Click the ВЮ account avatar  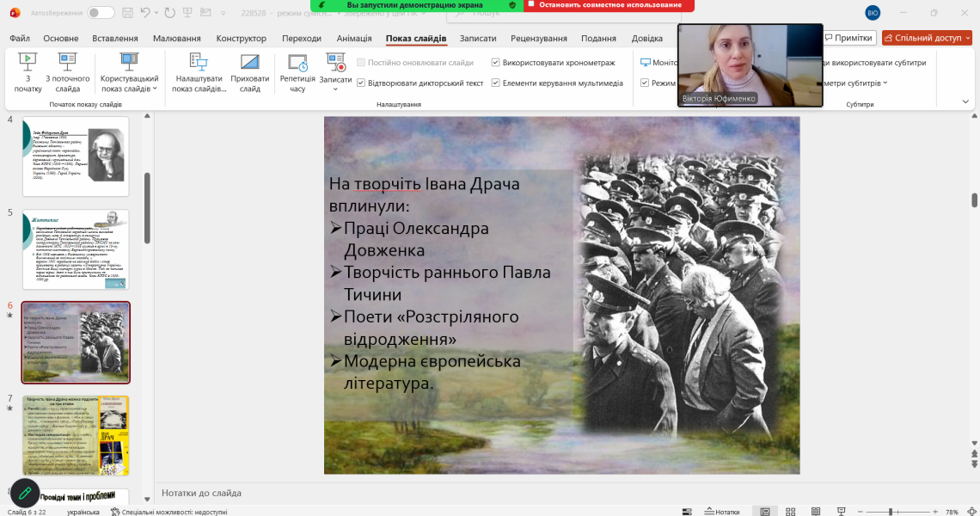pyautogui.click(x=873, y=13)
